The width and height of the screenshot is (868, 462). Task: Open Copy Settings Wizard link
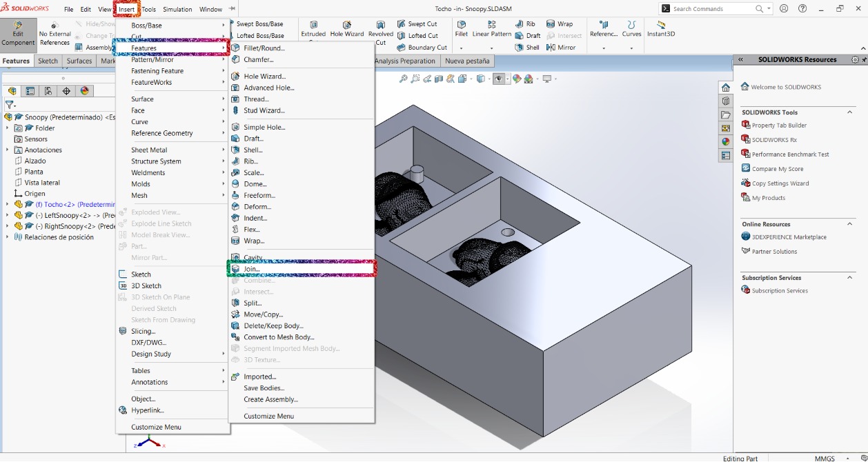[780, 183]
